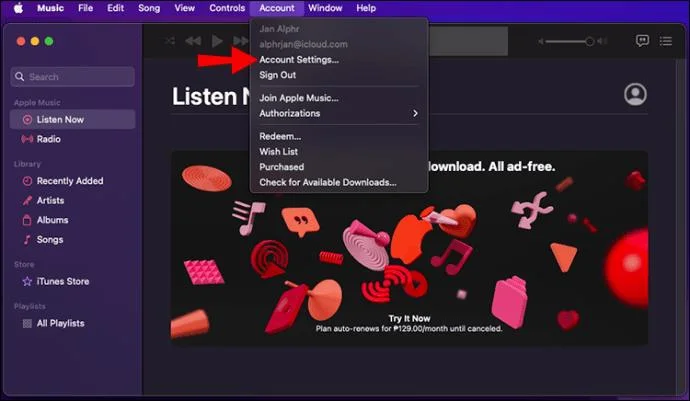Click the Albums icon
Viewport: 690px width, 401px height.
coord(27,220)
